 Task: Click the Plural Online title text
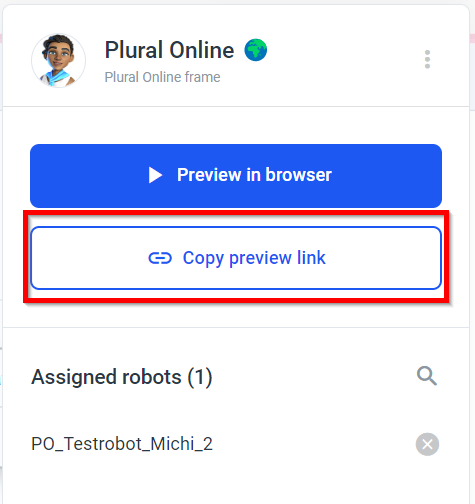(169, 50)
